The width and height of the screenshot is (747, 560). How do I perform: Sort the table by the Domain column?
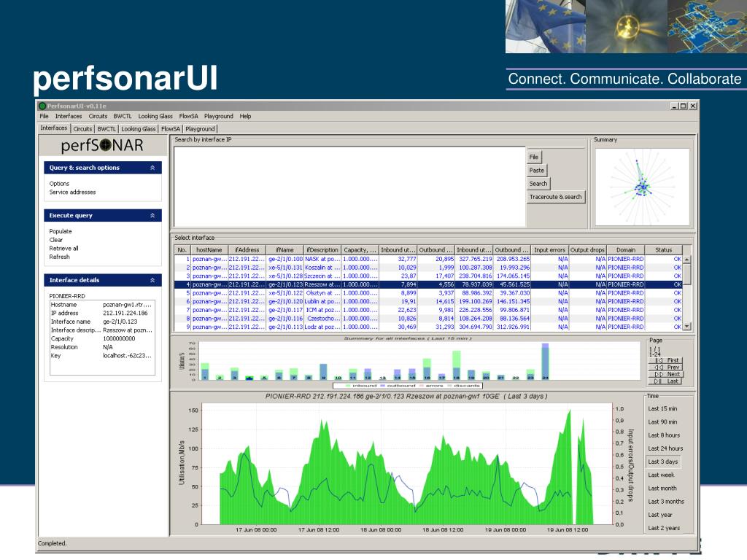tap(625, 250)
